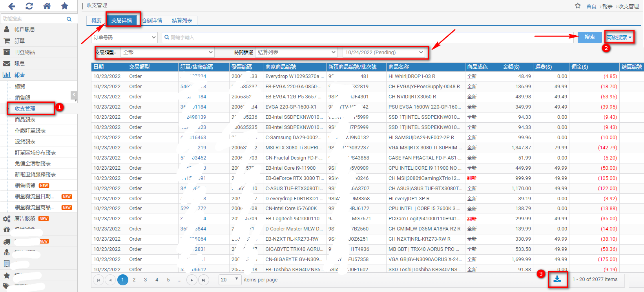Click the star icon in the sidebar menu
The height and width of the screenshot is (292, 644).
click(x=7, y=276)
